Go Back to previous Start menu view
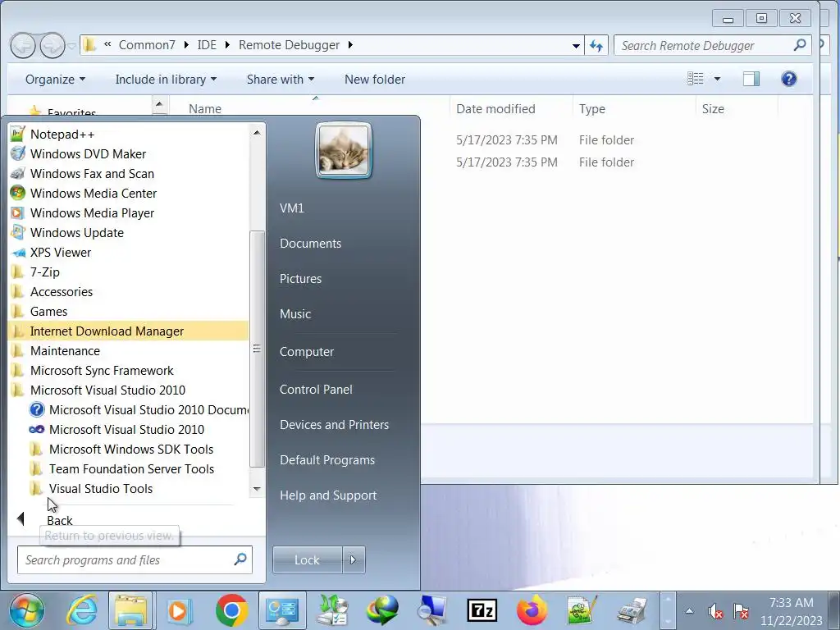840x630 pixels. click(x=59, y=520)
